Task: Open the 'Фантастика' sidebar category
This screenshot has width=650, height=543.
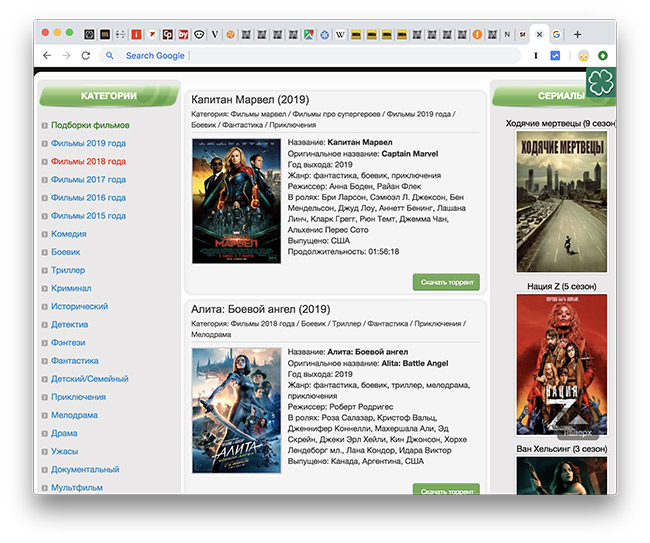Action: [x=75, y=361]
